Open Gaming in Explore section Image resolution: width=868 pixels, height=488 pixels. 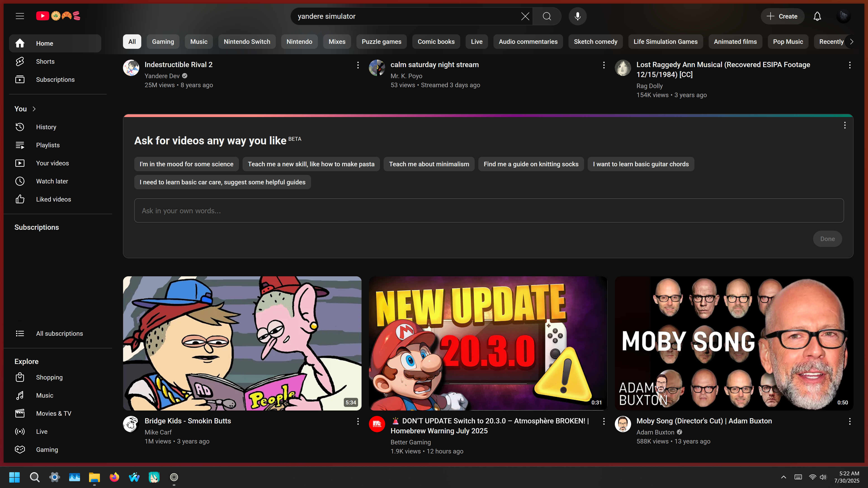coord(55,450)
